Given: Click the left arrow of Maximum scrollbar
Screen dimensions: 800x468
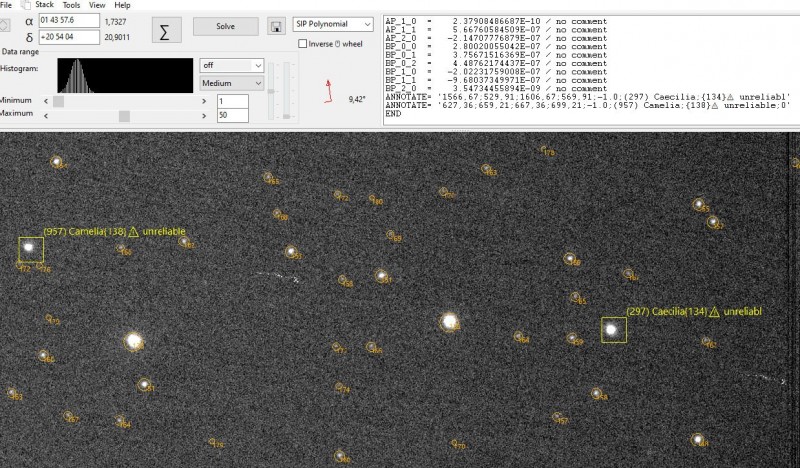Looking at the screenshot, I should coord(46,116).
